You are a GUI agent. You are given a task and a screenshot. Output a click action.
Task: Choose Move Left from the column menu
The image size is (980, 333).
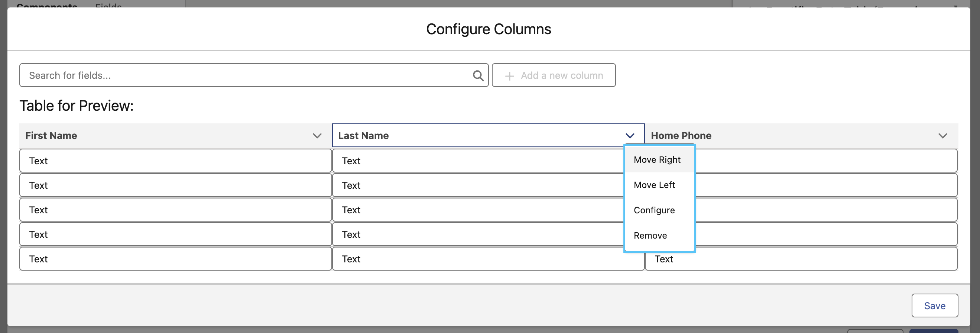coord(660,185)
